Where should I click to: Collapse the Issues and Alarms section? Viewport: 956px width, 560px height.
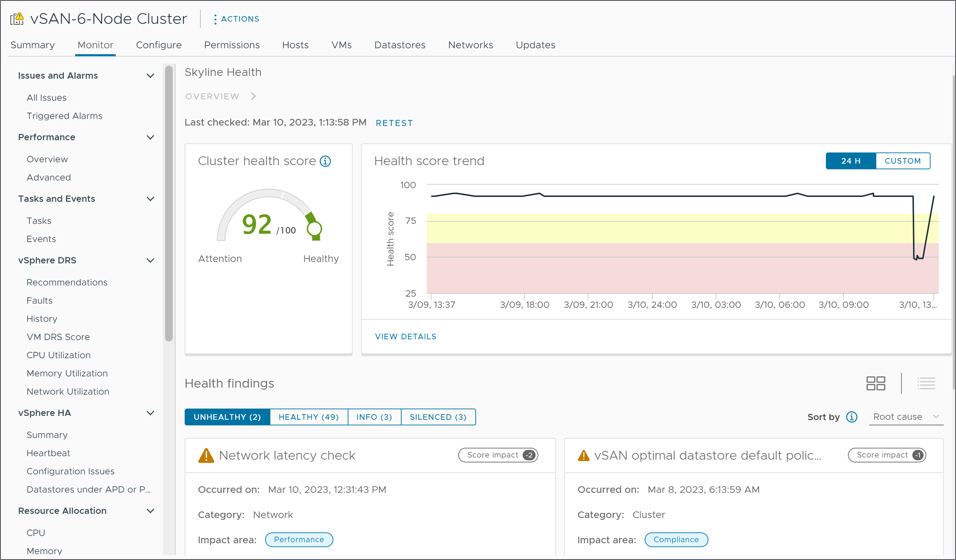pyautogui.click(x=150, y=76)
